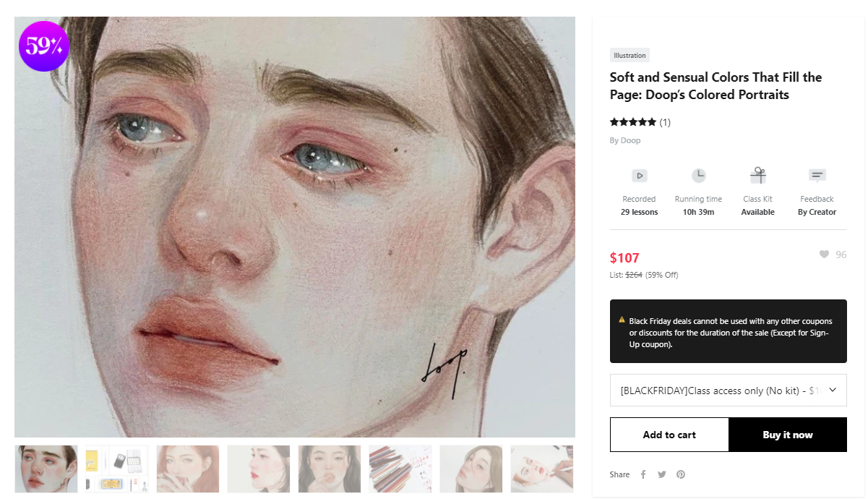Viewport: 868px width, 499px height.
Task: Select the colored pencils thumbnail
Action: [400, 469]
